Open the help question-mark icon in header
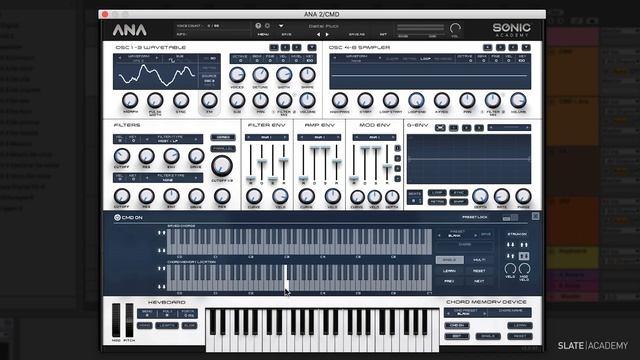 click(258, 25)
